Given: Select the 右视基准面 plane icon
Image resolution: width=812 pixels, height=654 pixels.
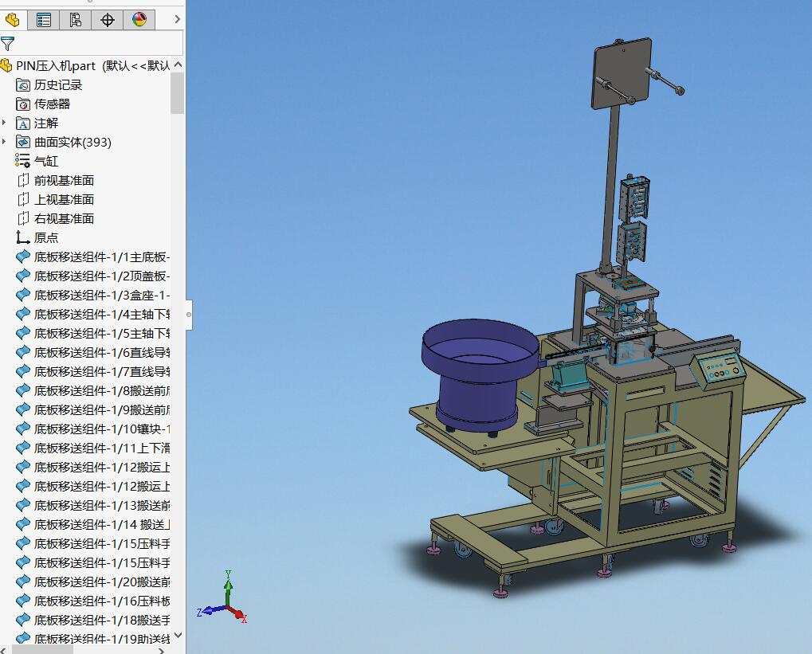Looking at the screenshot, I should [23, 218].
